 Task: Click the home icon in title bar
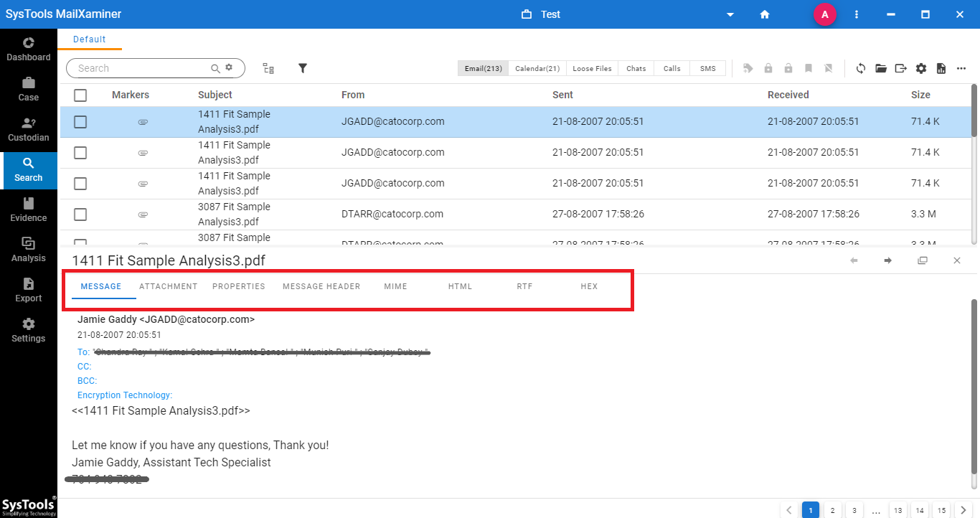[765, 14]
